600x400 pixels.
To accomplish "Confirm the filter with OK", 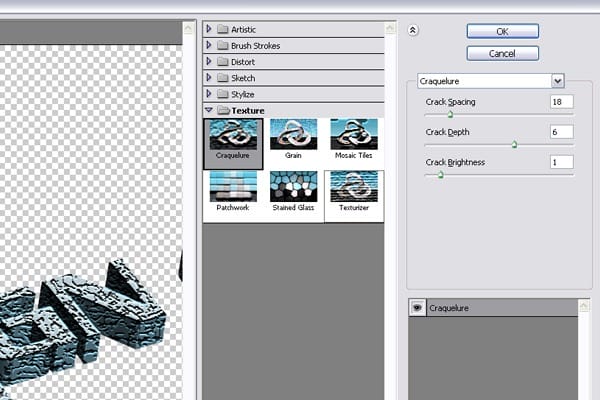I will (502, 31).
